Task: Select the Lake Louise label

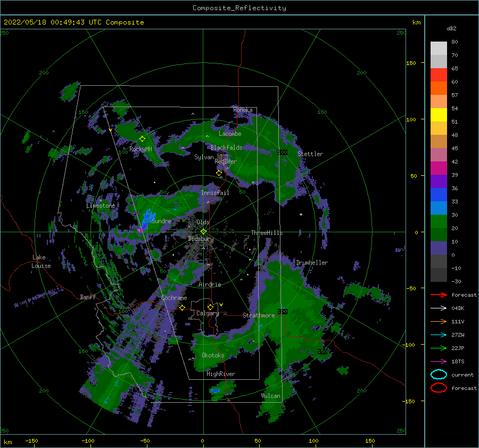Action: [41, 262]
